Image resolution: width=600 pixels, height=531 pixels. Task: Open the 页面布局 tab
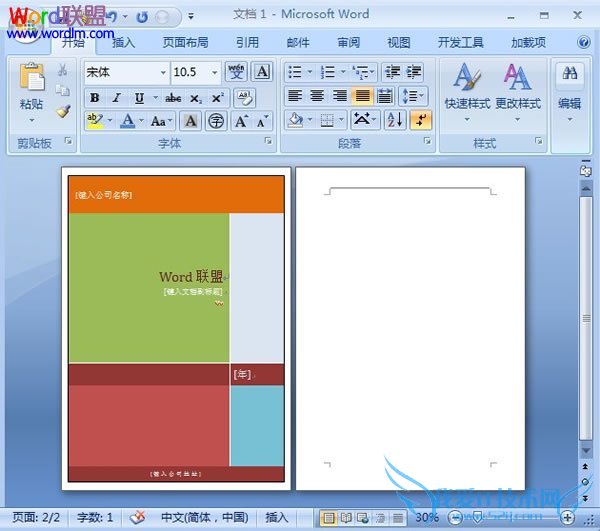(186, 42)
